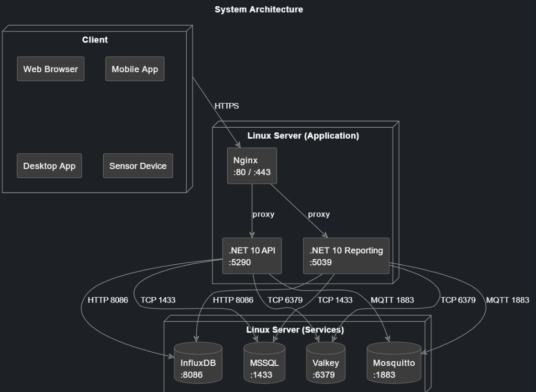Click the Linux Server (Services) title
The image size is (536, 392).
(295, 330)
